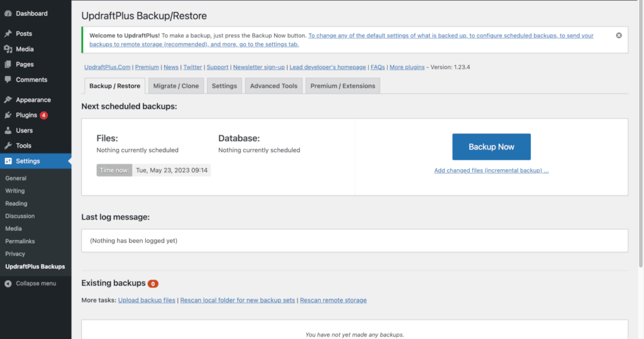Select Media settings submenu item
Screen dimensions: 644x339
click(x=13, y=228)
